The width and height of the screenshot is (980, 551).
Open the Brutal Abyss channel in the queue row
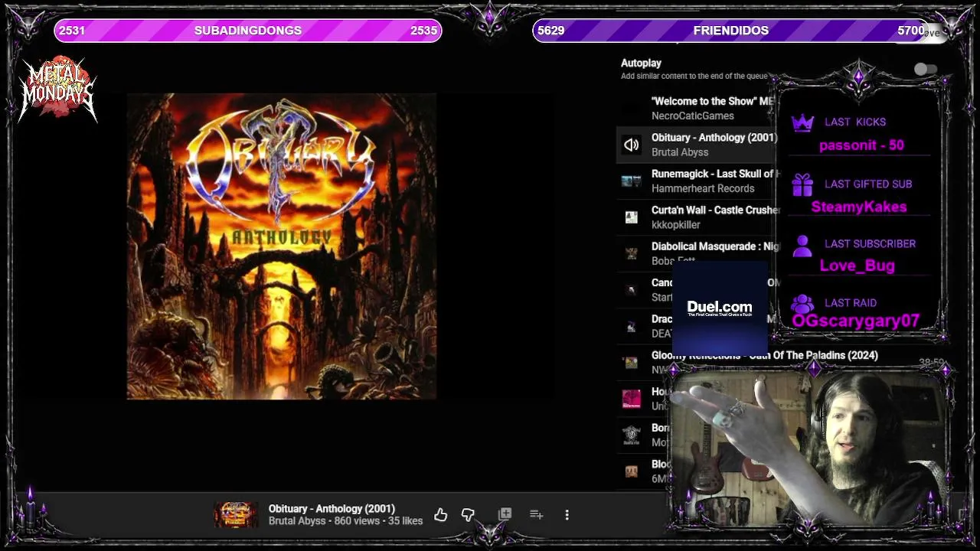click(680, 152)
